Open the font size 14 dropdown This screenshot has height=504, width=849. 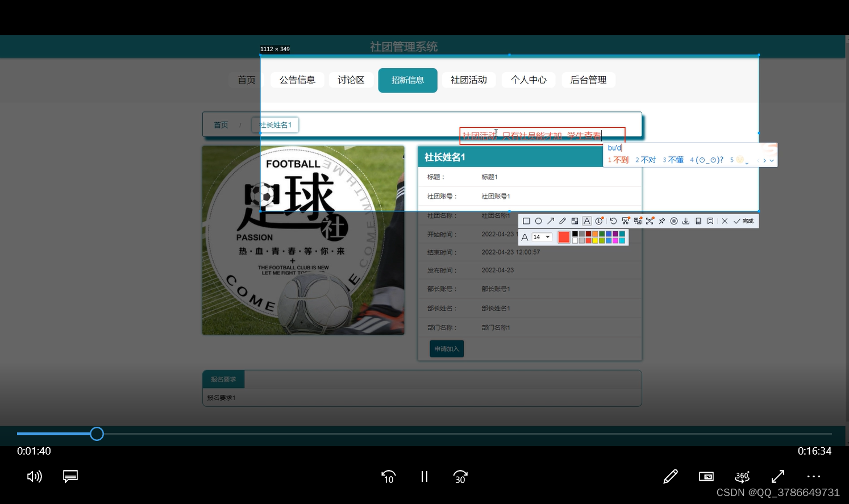coord(542,237)
